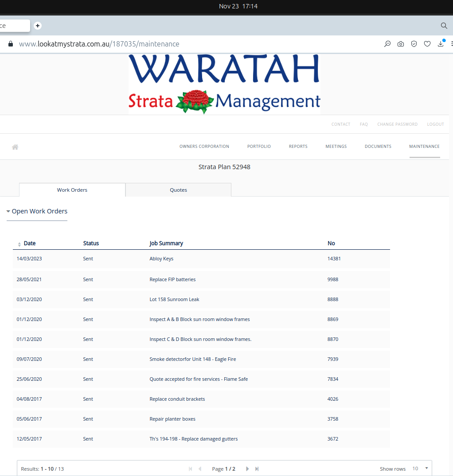453x476 pixels.
Task: Click work order number 8888
Action: tap(333, 299)
